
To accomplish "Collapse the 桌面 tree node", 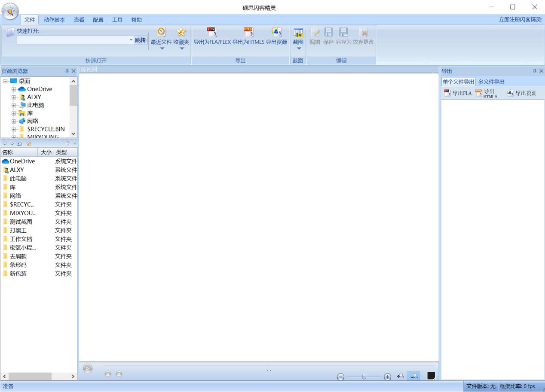I will coord(5,81).
